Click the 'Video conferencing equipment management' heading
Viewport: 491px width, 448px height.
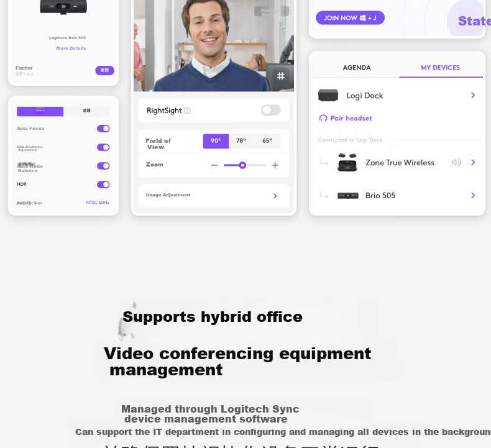click(x=237, y=362)
